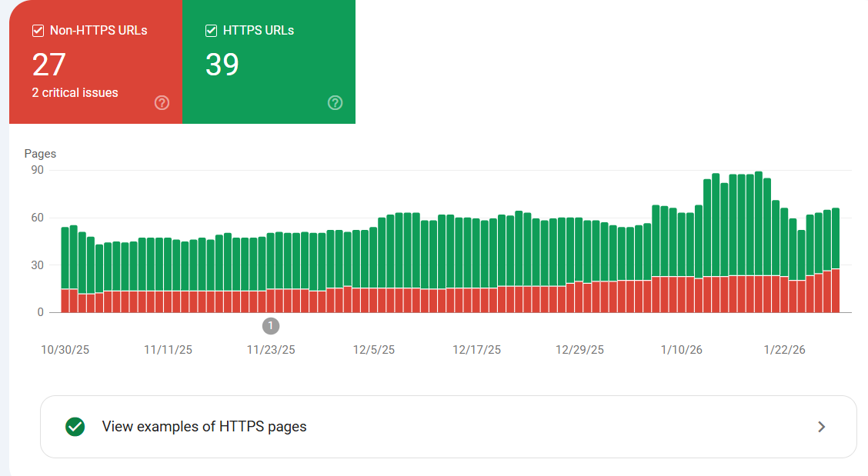Click the 10/30/25 date axis label
Viewport: 868px width, 476px height.
65,350
